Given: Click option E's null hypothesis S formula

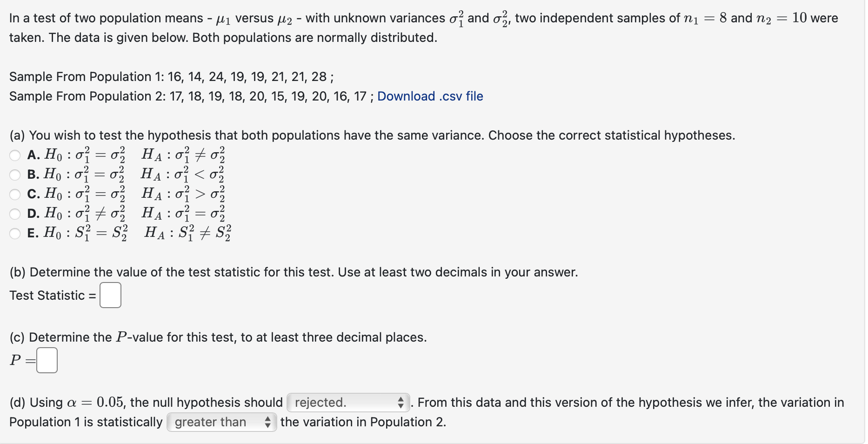Looking at the screenshot, I should click(86, 233).
